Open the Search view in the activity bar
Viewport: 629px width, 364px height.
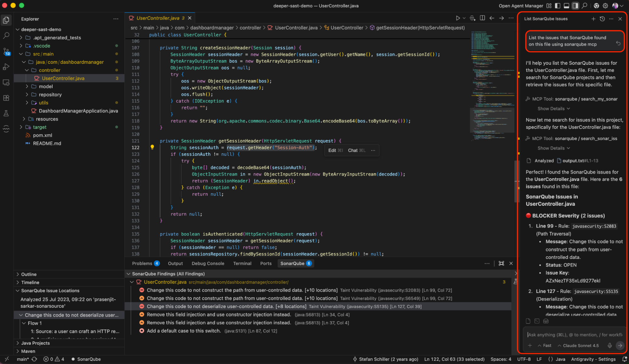(6, 36)
